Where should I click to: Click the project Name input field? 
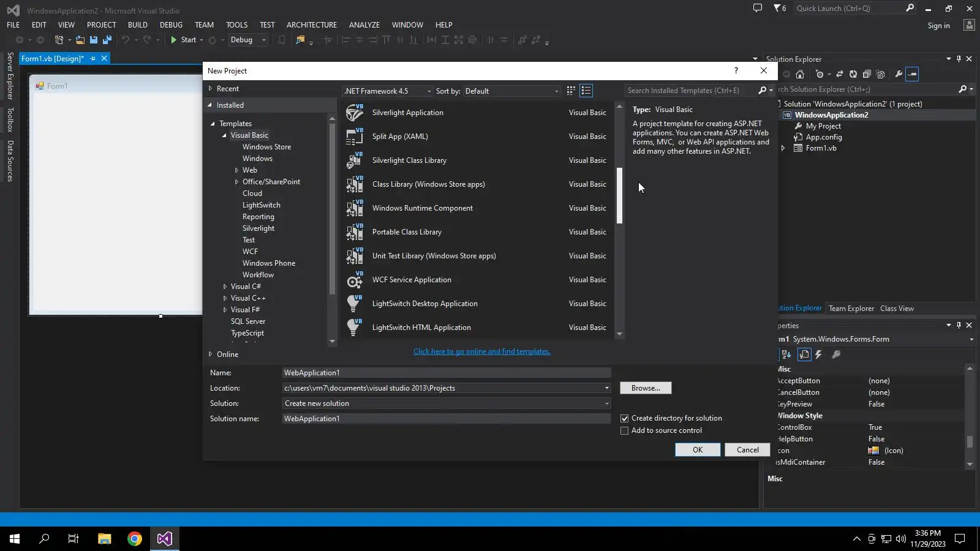pos(447,373)
